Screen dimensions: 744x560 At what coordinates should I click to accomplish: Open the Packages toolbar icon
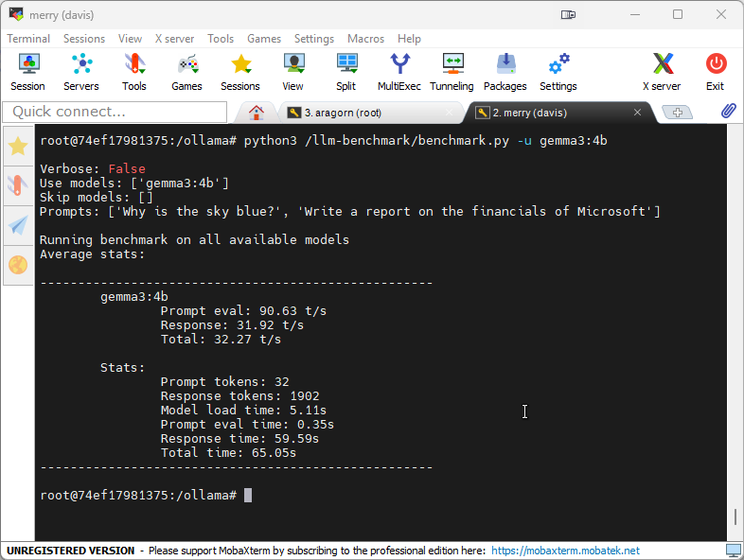click(505, 72)
